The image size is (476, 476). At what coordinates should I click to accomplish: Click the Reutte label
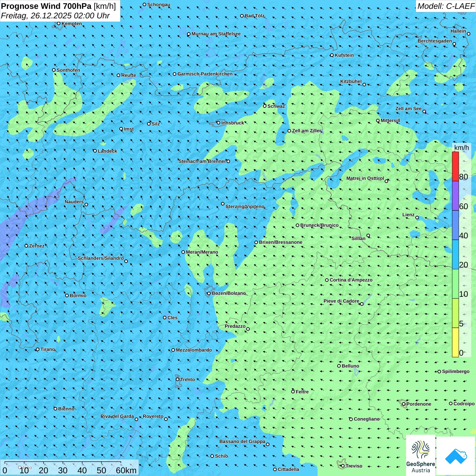[x=129, y=75]
